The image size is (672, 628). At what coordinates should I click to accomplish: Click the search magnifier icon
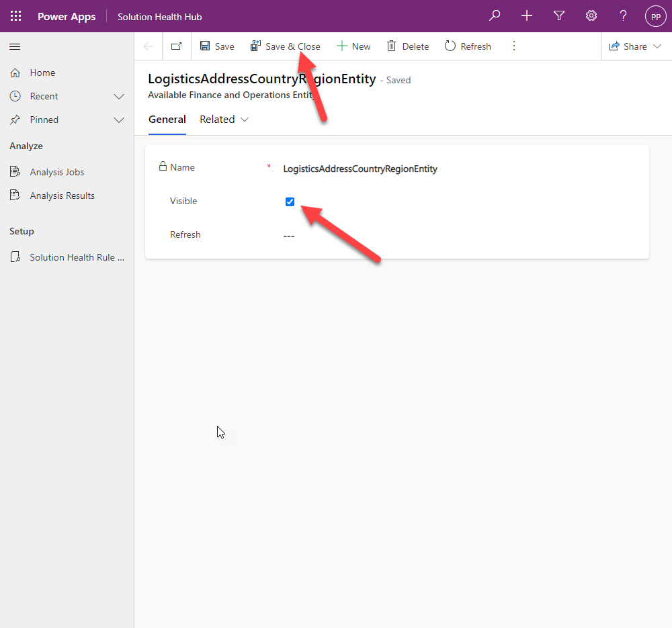coord(495,16)
